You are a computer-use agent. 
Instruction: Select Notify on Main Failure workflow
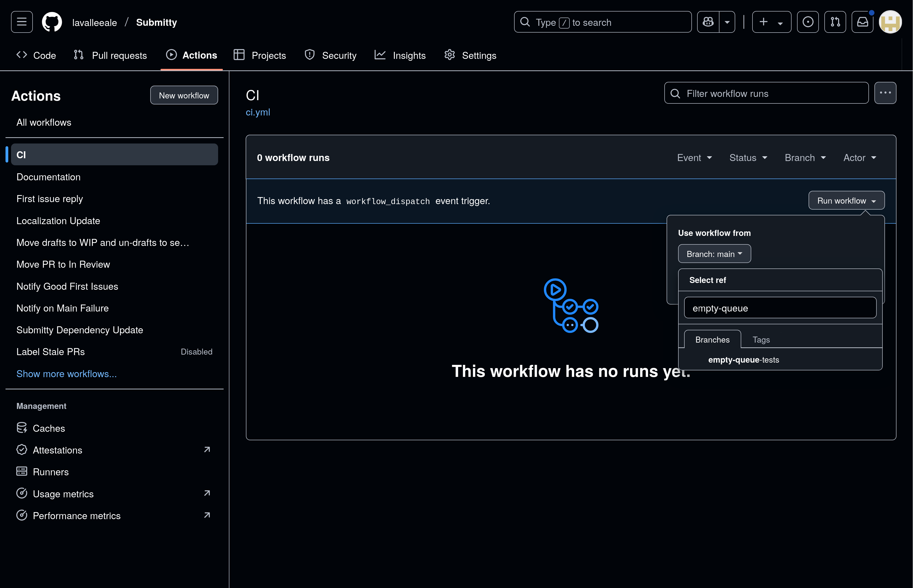pyautogui.click(x=114, y=308)
